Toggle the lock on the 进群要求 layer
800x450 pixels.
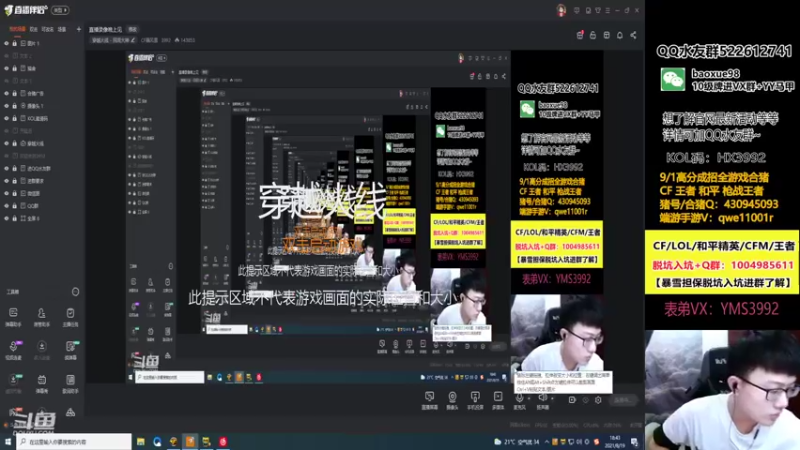coord(14,181)
